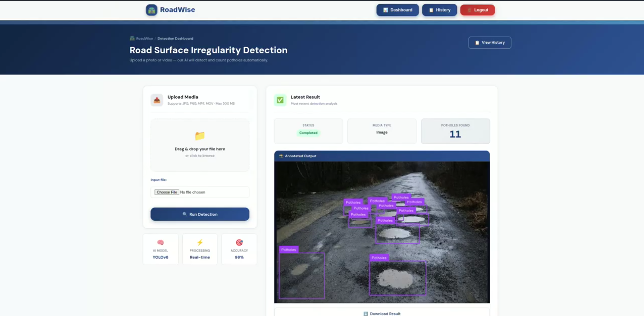This screenshot has width=644, height=316.
Task: Click the magnifier icon on Run Detection
Action: point(184,214)
